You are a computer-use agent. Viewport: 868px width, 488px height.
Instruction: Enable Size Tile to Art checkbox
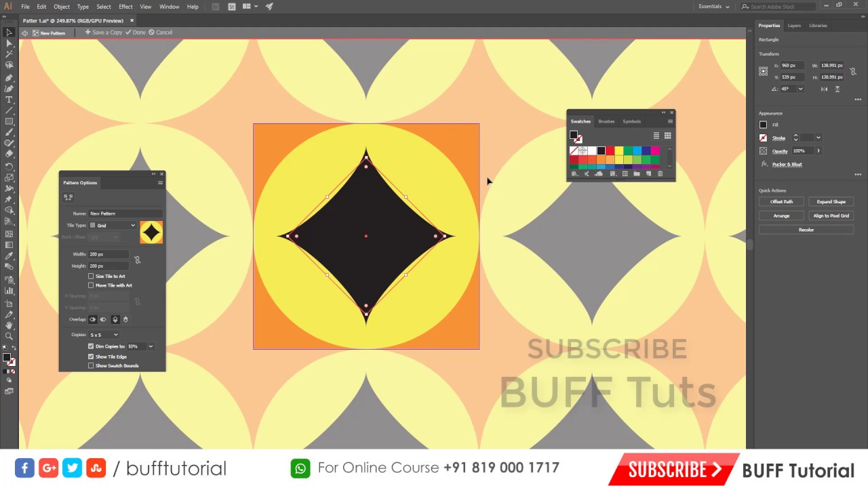[x=91, y=276]
